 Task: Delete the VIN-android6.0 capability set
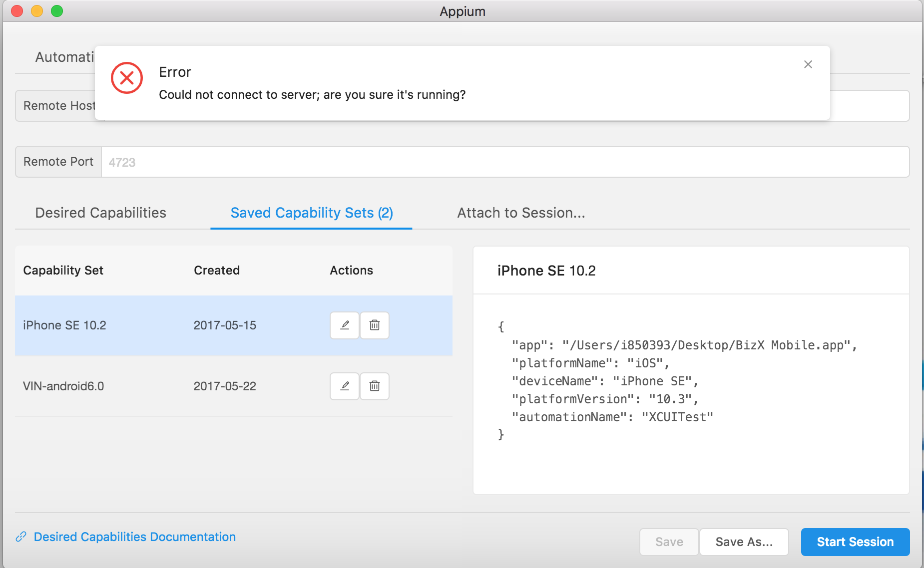(x=375, y=386)
